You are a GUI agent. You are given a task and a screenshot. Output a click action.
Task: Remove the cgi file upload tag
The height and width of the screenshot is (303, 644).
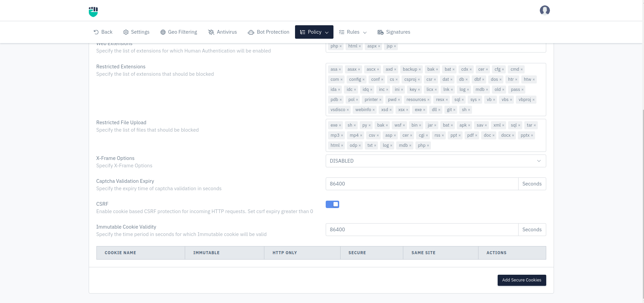pos(427,135)
